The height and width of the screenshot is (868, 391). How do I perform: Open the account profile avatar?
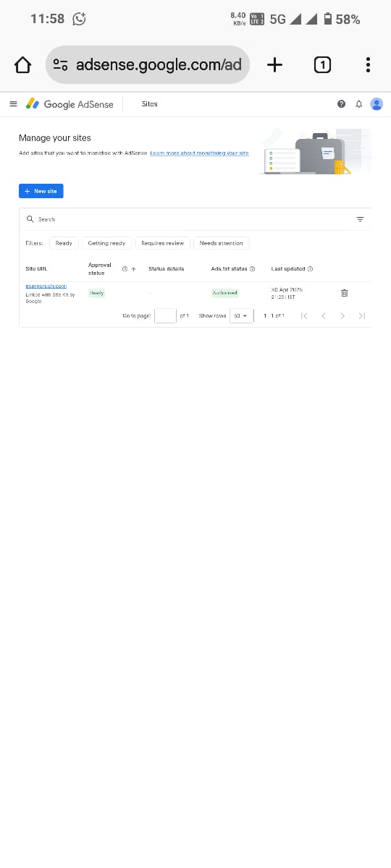coord(377,104)
